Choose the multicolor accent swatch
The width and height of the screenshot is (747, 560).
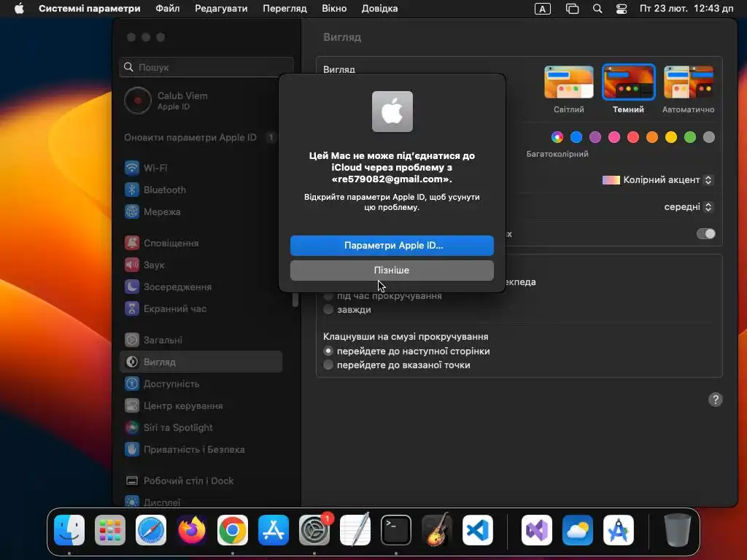point(557,137)
